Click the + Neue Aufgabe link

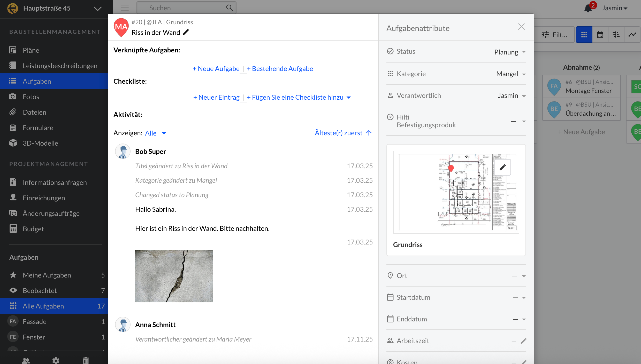click(x=216, y=69)
